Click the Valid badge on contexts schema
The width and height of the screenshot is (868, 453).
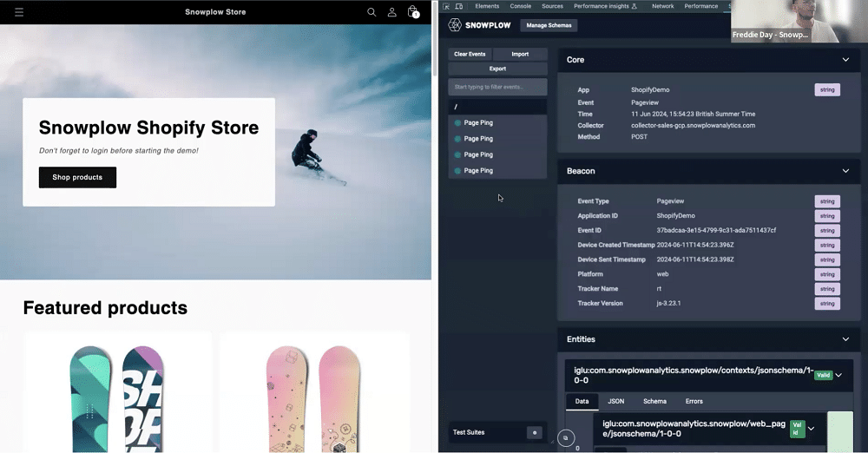(823, 376)
